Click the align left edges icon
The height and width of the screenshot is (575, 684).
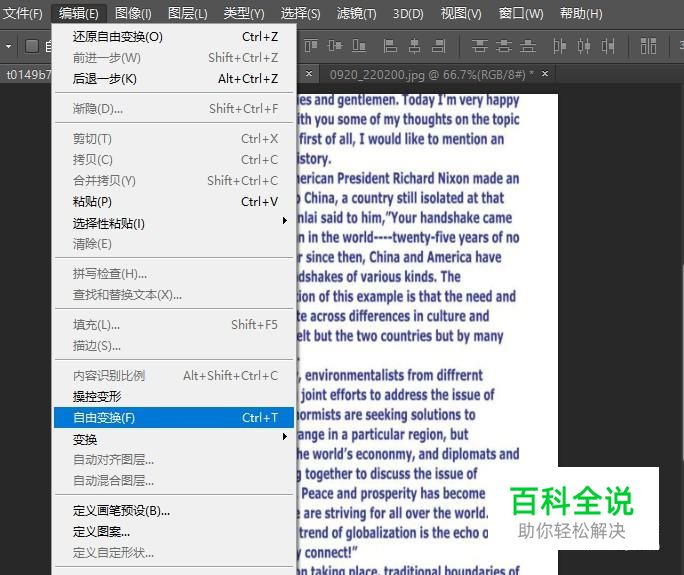tap(389, 46)
